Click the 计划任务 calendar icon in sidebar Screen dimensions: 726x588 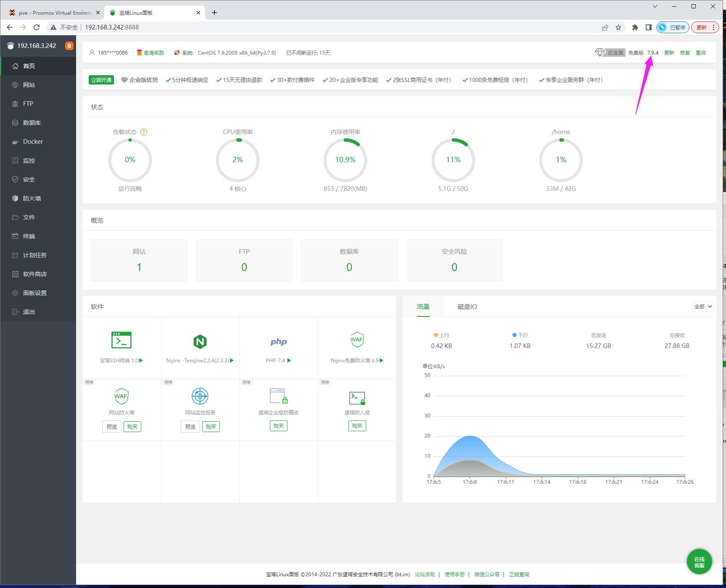[x=15, y=255]
